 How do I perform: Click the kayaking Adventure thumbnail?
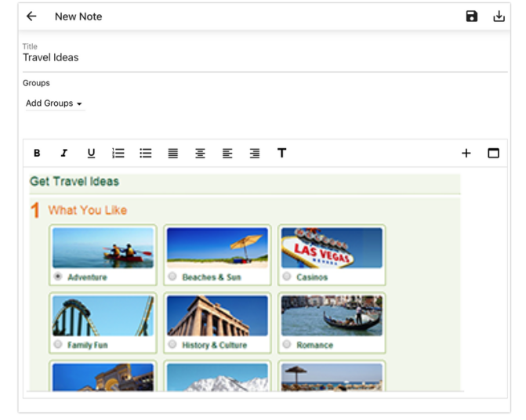coord(103,248)
